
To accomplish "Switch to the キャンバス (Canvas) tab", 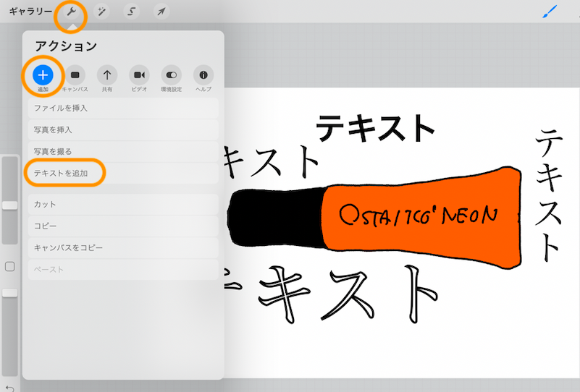I will [x=75, y=78].
